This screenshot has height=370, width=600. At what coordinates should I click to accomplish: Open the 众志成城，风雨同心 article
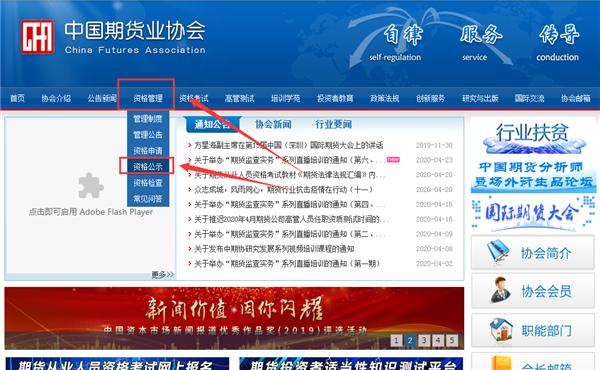point(283,189)
